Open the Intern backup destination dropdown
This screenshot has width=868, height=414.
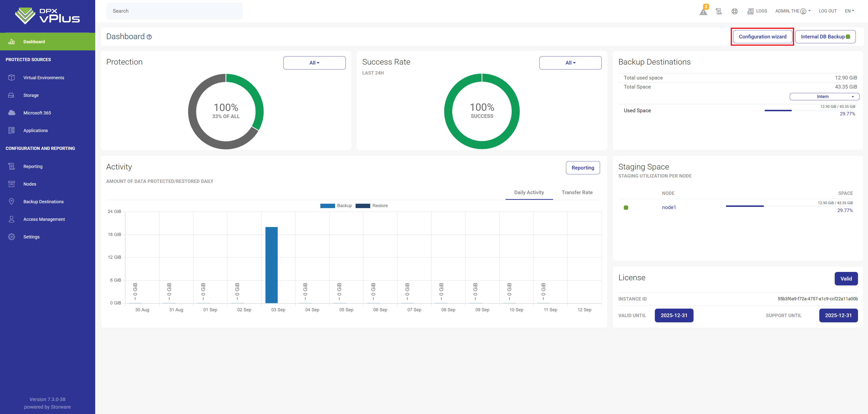click(824, 97)
